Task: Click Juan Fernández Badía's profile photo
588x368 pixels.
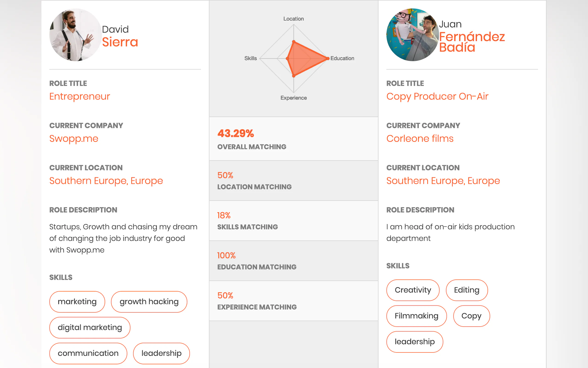Action: tap(413, 35)
